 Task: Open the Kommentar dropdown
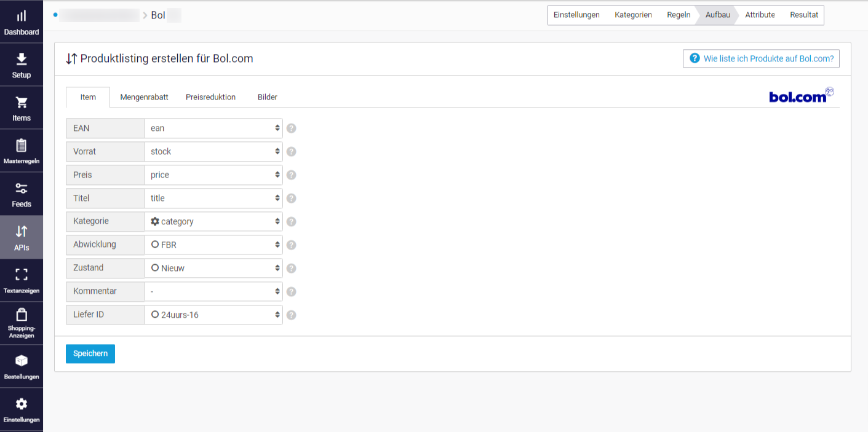tap(213, 292)
